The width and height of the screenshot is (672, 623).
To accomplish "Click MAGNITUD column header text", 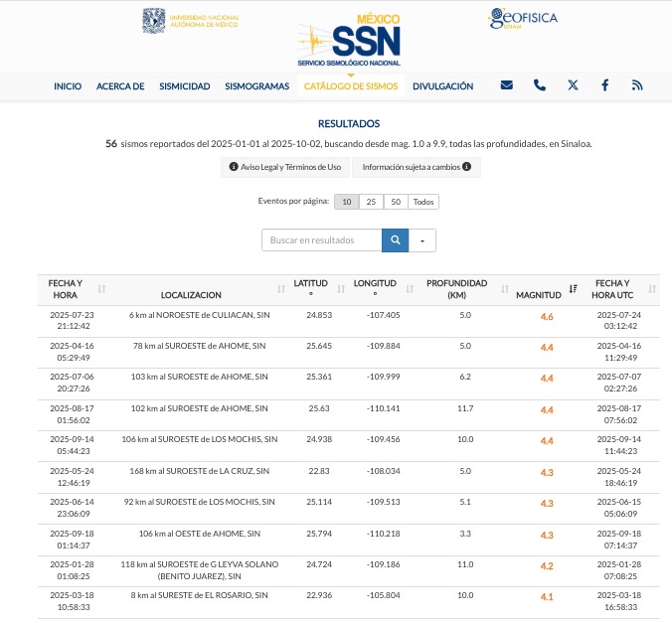I will pos(539,295).
